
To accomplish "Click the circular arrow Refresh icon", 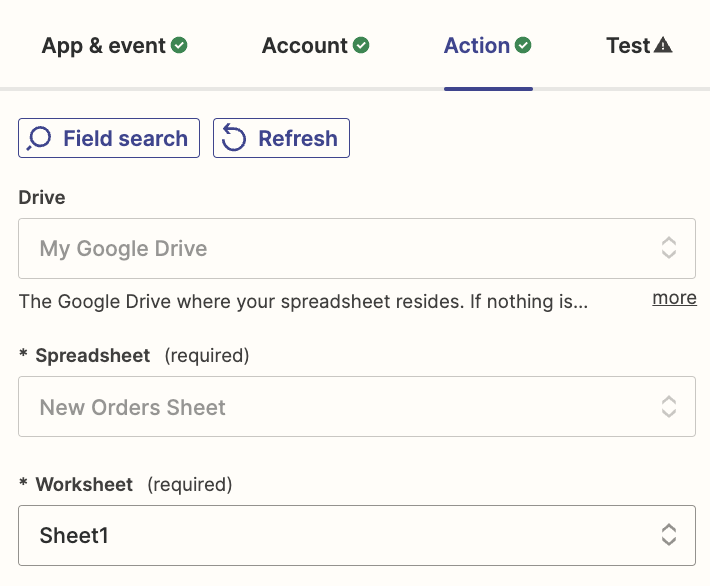I will [234, 138].
